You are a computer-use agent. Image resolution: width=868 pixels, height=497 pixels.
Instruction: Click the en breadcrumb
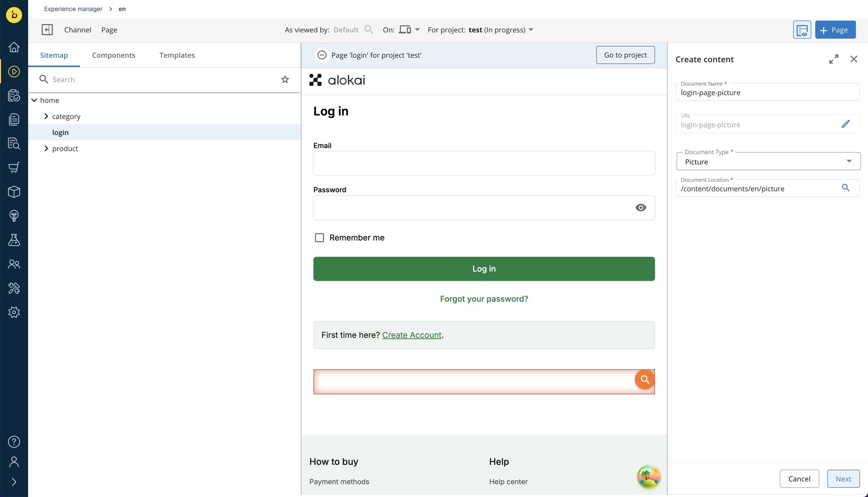point(122,9)
